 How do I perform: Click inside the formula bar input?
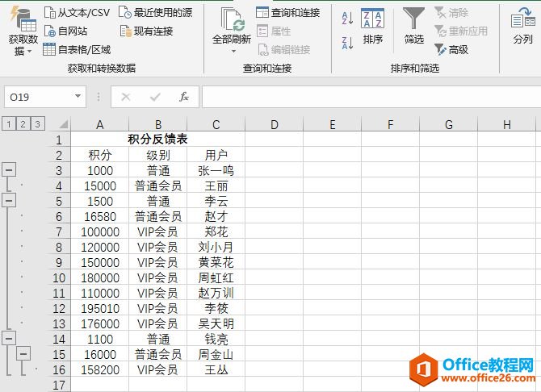(x=371, y=98)
